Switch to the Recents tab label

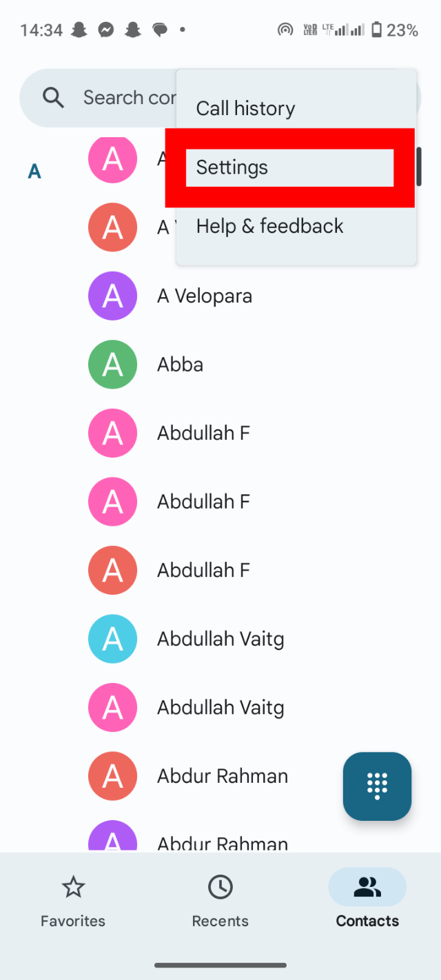click(220, 921)
